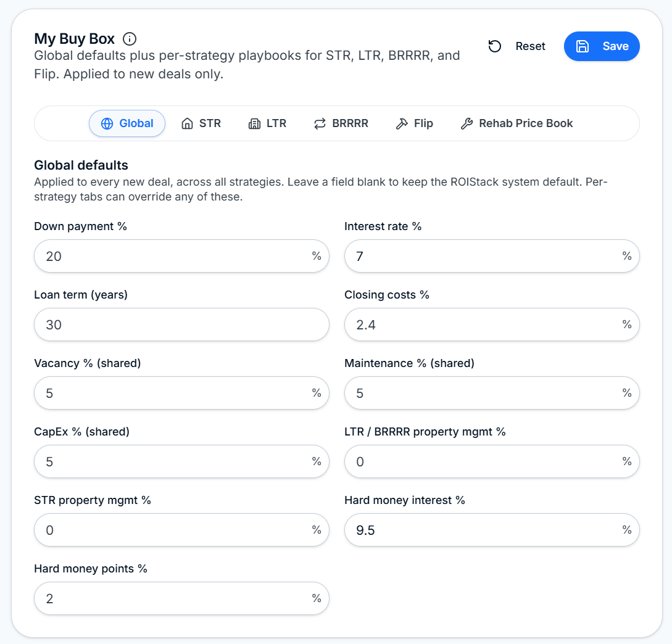
Task: Click the circular arrow Reset icon
Action: [494, 46]
